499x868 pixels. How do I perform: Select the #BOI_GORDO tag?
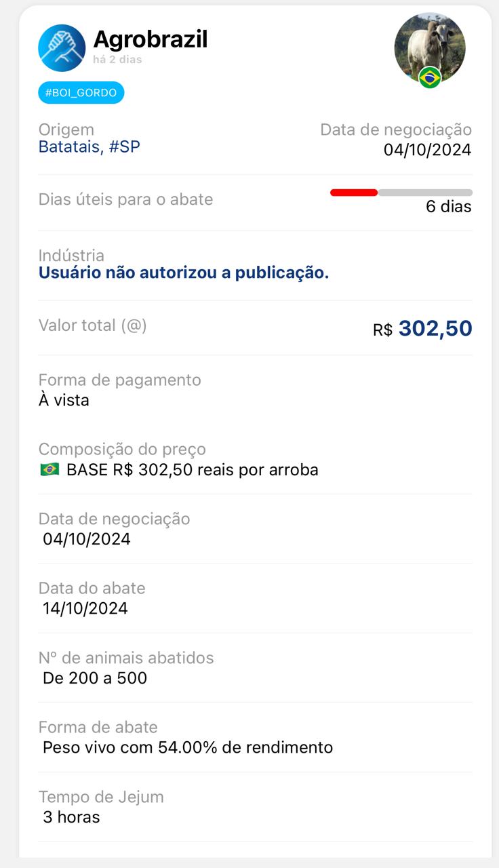click(81, 93)
